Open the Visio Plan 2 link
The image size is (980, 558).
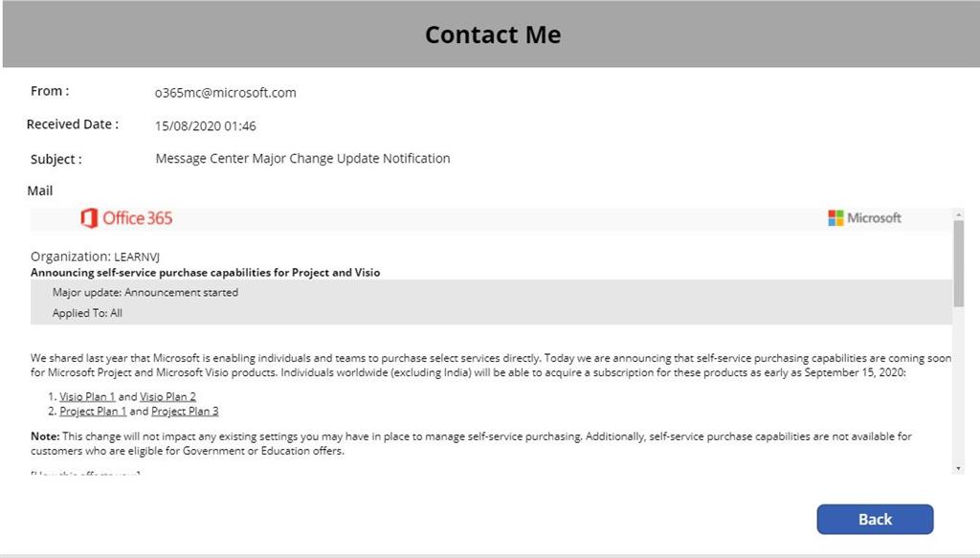(167, 396)
